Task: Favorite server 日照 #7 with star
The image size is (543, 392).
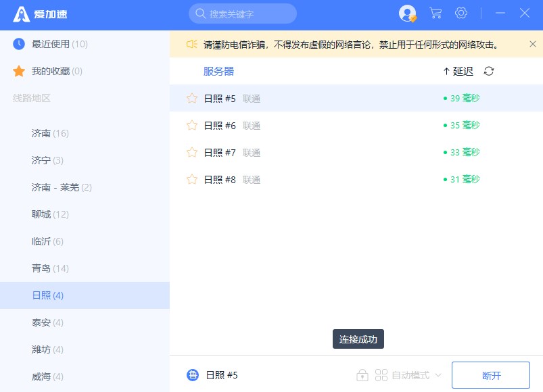Action: pyautogui.click(x=192, y=152)
